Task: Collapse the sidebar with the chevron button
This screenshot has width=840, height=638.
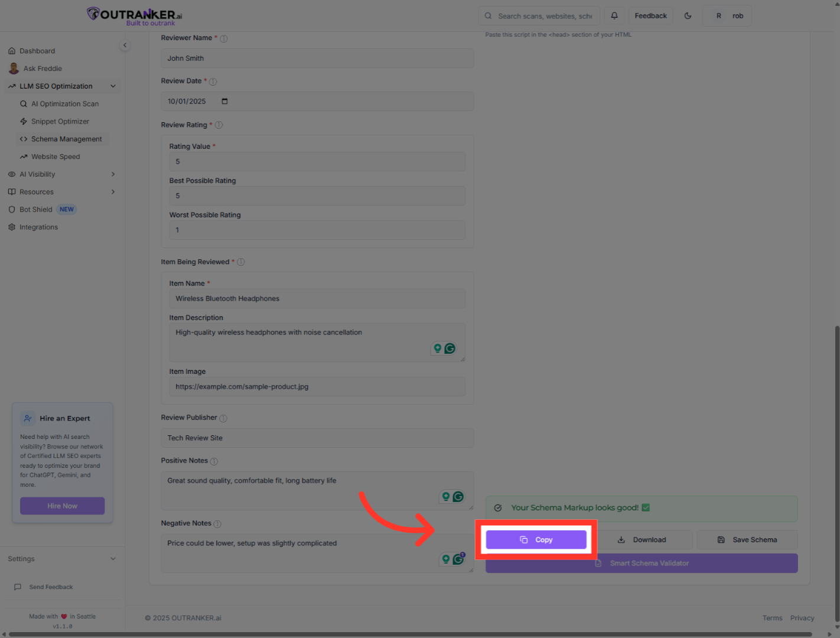Action: click(x=125, y=45)
